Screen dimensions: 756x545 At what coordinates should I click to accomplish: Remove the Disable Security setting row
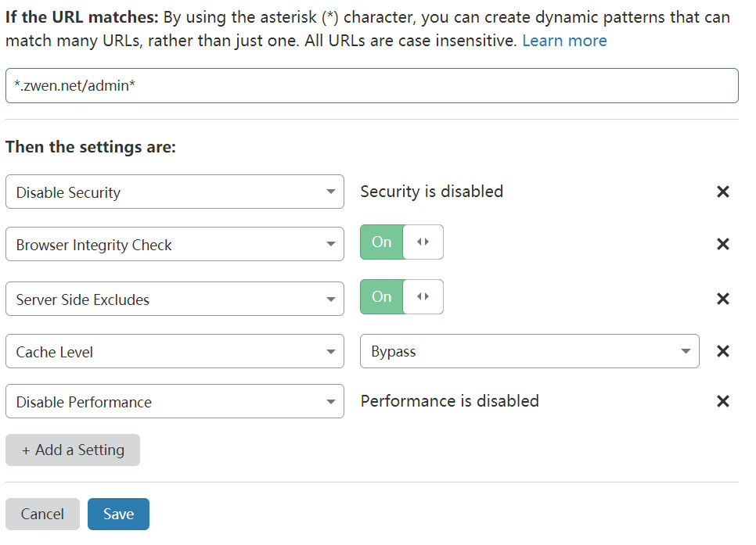723,192
